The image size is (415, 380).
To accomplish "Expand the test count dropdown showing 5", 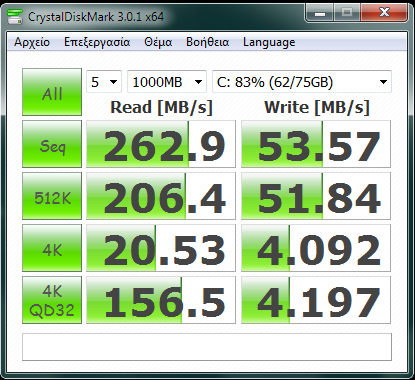I will coord(104,82).
